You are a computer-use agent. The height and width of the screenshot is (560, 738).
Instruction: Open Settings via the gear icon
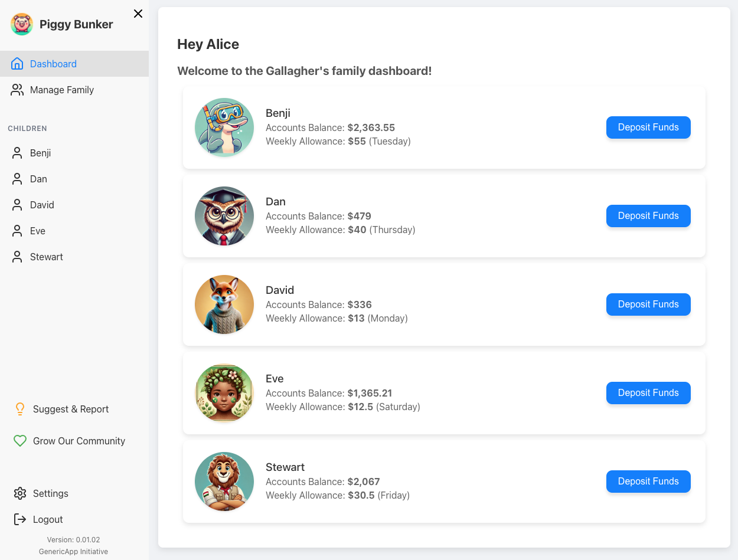20,493
